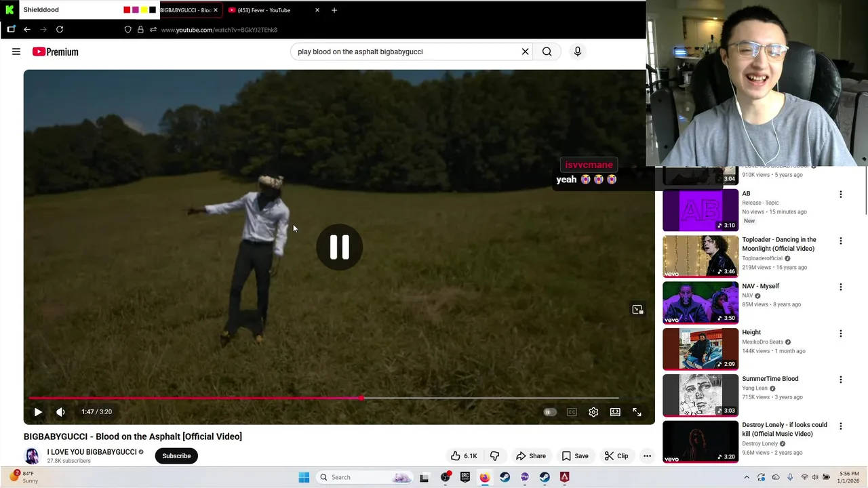Save the video to a playlist
This screenshot has height=488, width=868.
point(574,456)
